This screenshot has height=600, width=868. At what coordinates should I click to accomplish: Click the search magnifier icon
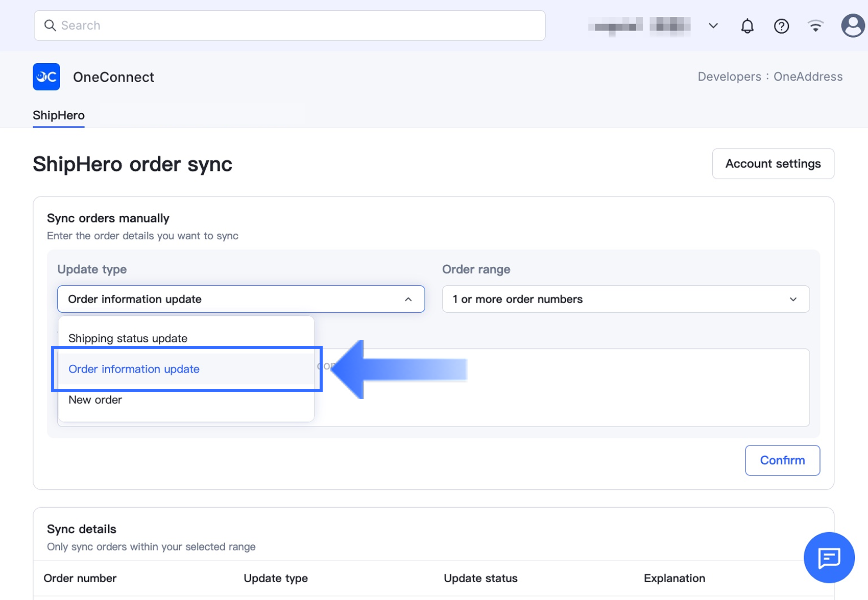(x=50, y=26)
